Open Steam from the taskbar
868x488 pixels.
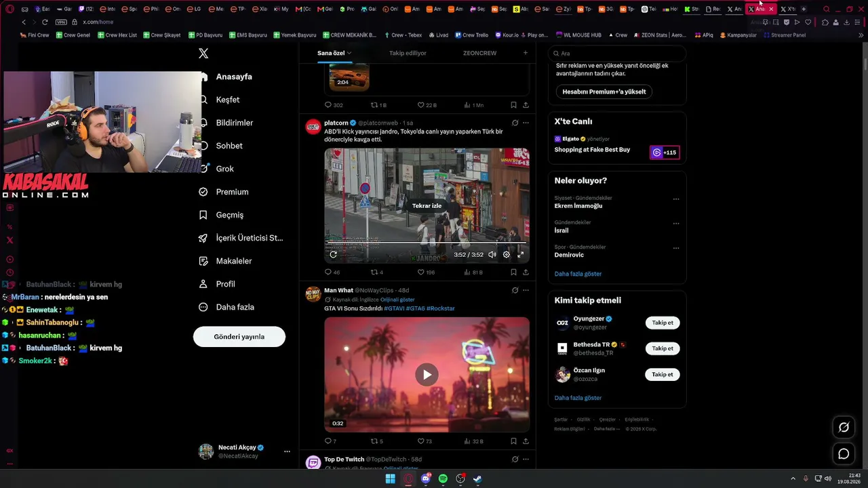tap(477, 479)
